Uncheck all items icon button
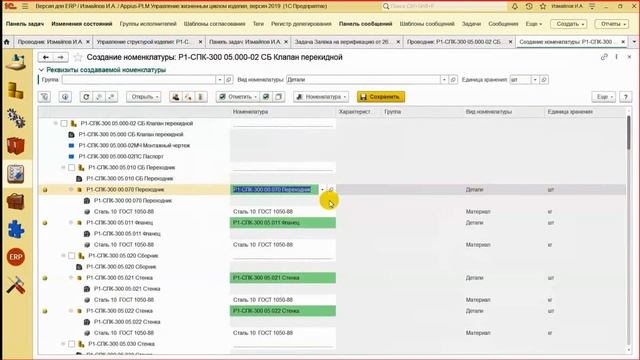Screen dimensions: 640x360 [x=278, y=97]
